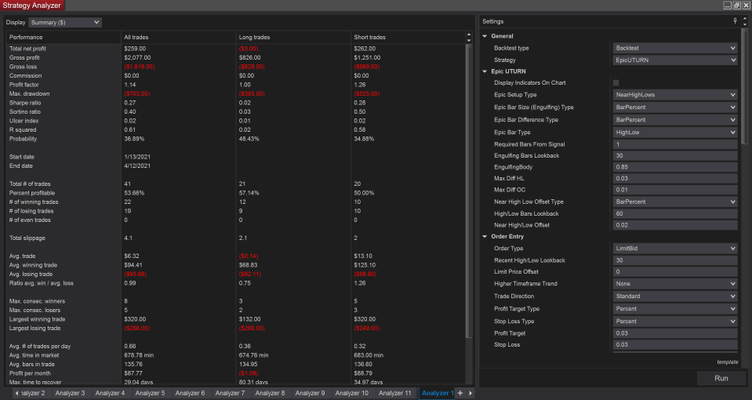
Task: Click the Run button
Action: (721, 379)
